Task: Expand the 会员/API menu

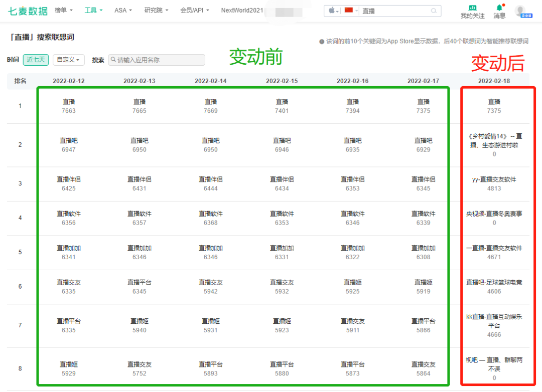Action: coord(195,11)
